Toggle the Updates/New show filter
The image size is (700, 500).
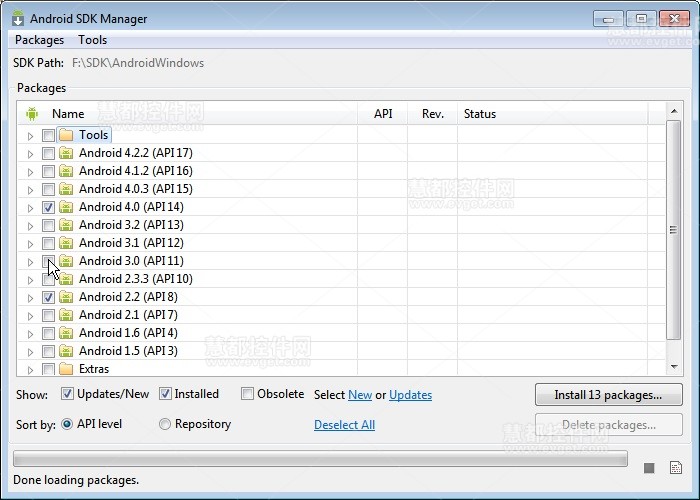pyautogui.click(x=67, y=394)
